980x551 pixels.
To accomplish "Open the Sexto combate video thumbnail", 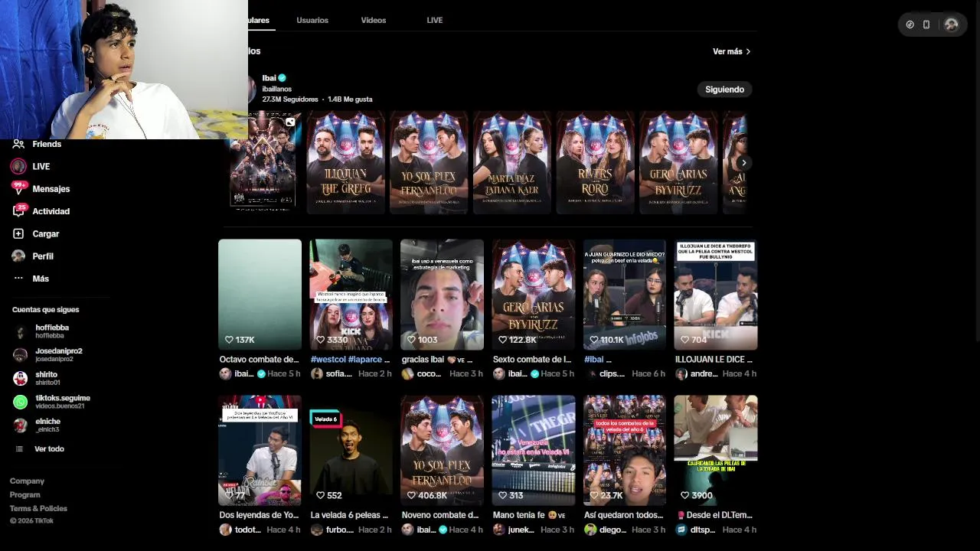I will point(534,295).
